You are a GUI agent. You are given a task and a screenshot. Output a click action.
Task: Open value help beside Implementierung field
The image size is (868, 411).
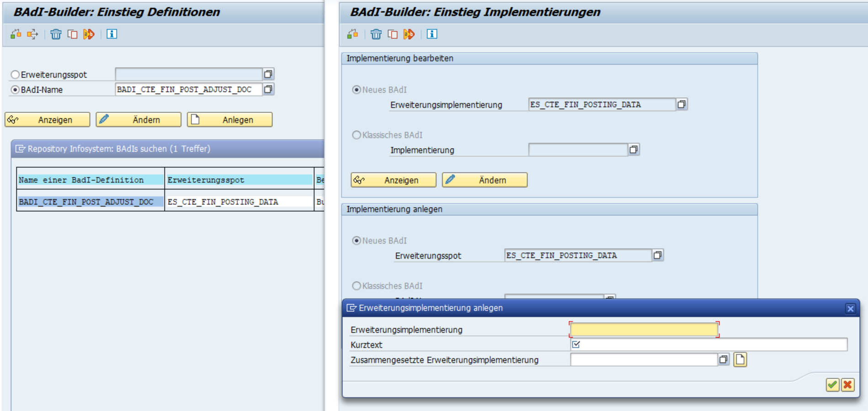[634, 149]
